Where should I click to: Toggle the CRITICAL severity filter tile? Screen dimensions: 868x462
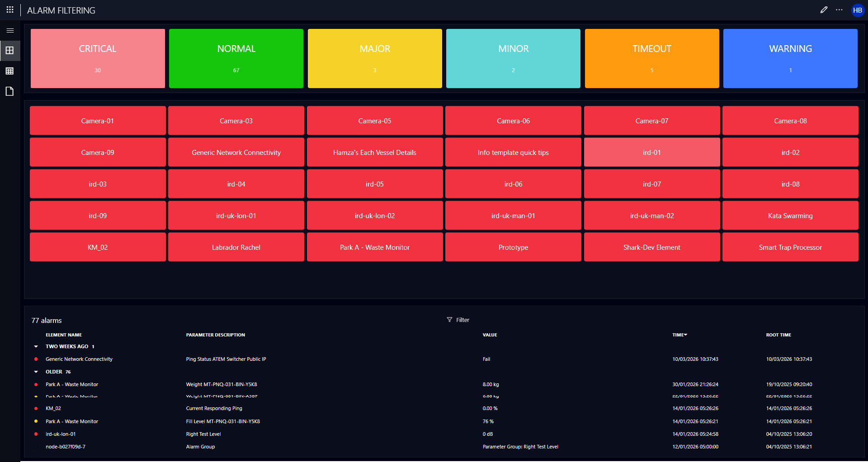point(98,58)
